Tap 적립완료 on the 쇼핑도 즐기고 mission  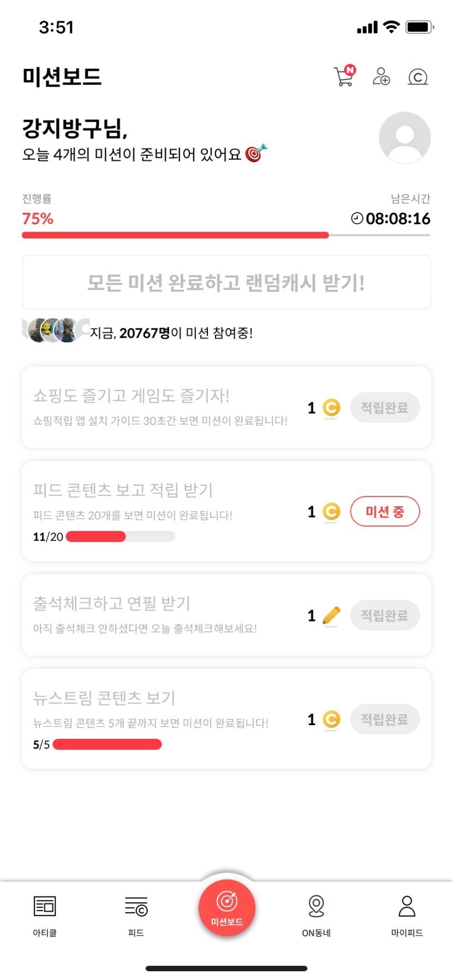coord(385,407)
